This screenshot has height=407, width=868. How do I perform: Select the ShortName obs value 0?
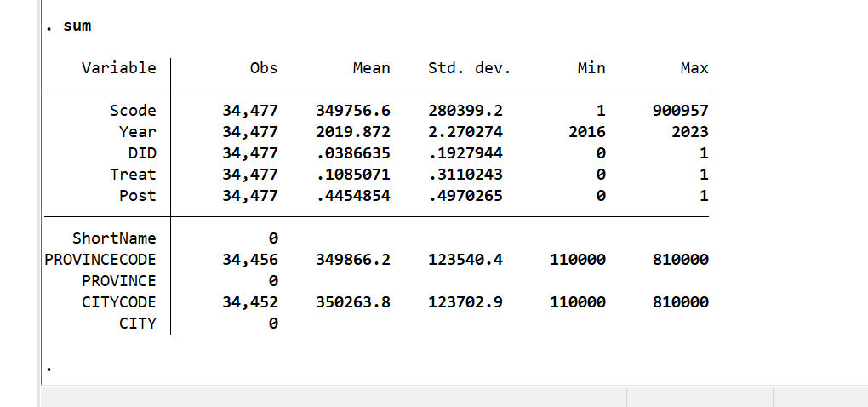click(273, 238)
